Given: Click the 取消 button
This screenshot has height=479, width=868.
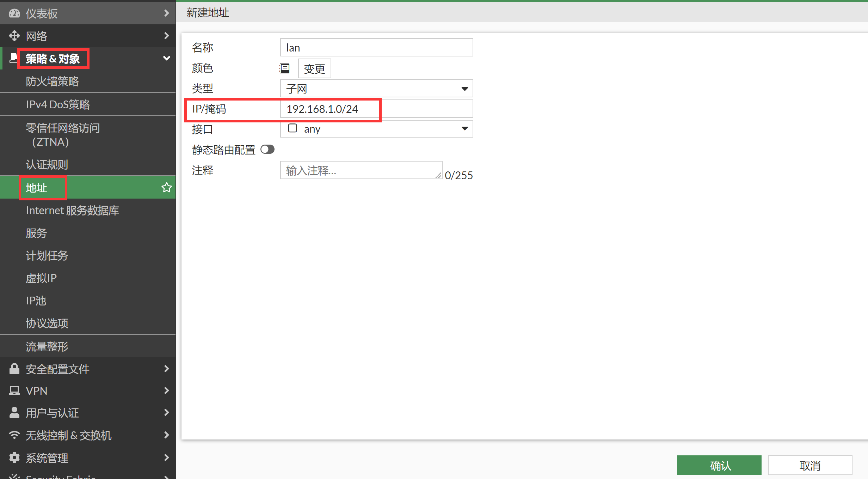Looking at the screenshot, I should pos(809,465).
